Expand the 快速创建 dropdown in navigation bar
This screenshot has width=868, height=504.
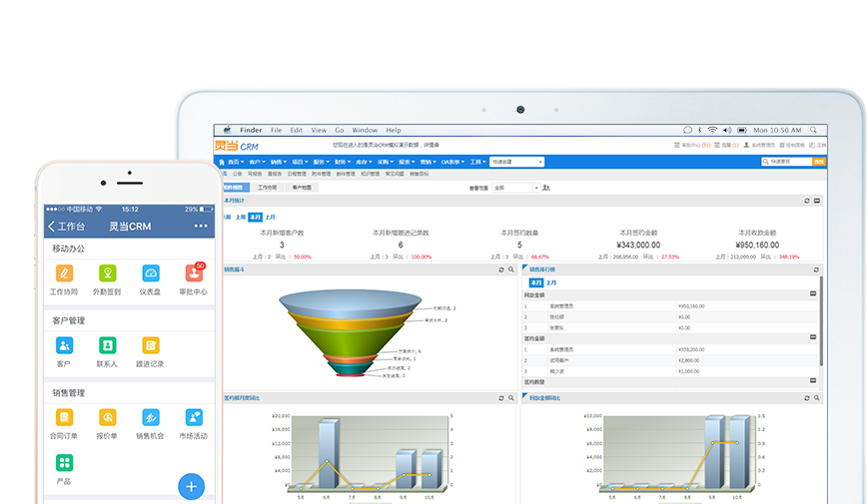tap(517, 161)
